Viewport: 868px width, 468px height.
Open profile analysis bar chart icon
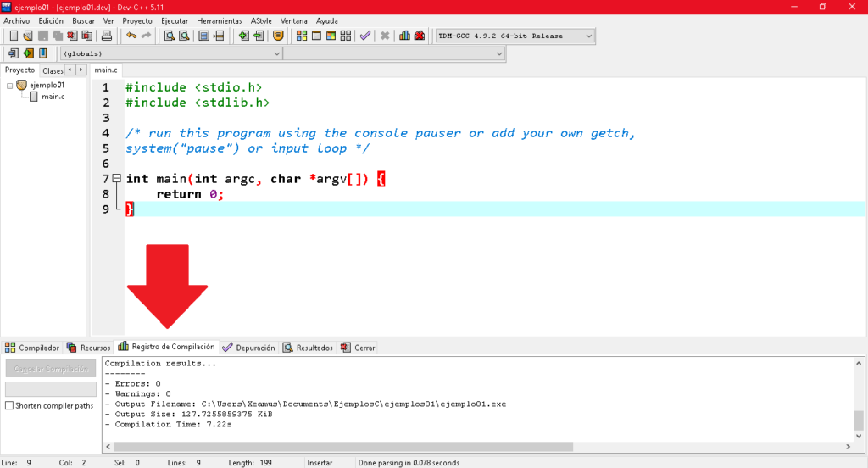404,36
